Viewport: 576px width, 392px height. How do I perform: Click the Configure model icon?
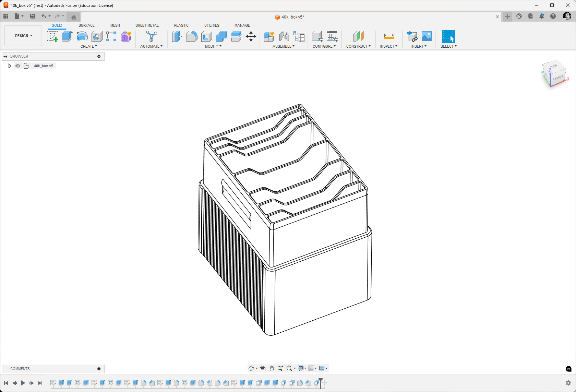[x=317, y=36]
